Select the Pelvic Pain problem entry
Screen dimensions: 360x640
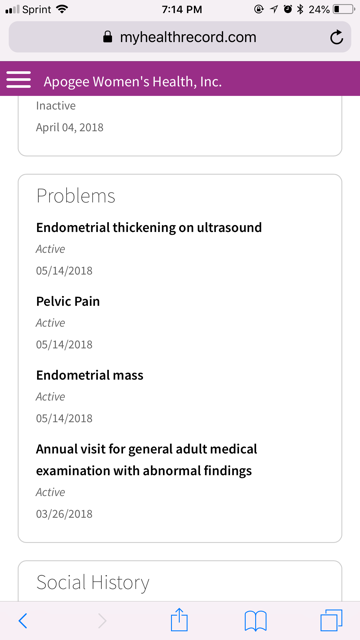coord(68,301)
